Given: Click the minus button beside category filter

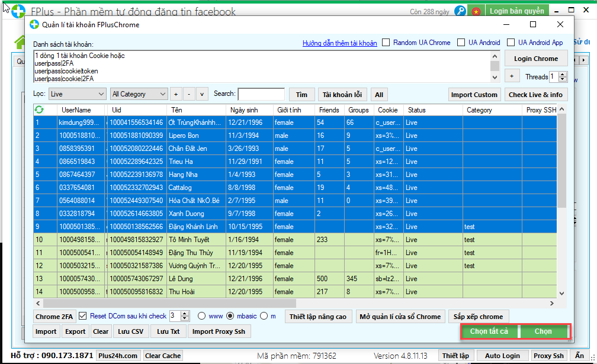Looking at the screenshot, I should [x=189, y=94].
